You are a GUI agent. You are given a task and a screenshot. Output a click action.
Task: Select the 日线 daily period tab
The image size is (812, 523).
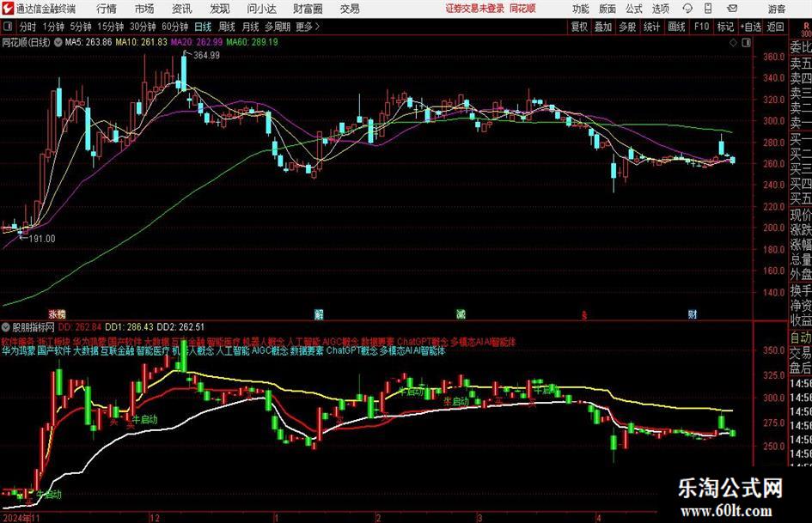coord(203,27)
